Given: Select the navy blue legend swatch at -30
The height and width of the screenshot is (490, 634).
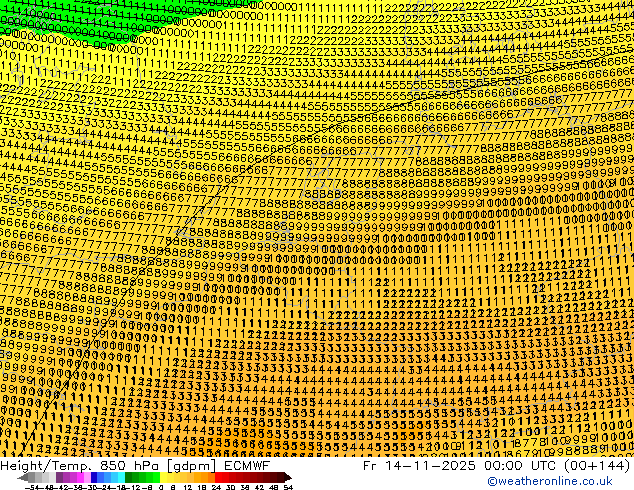Looking at the screenshot, I should click(x=94, y=477).
